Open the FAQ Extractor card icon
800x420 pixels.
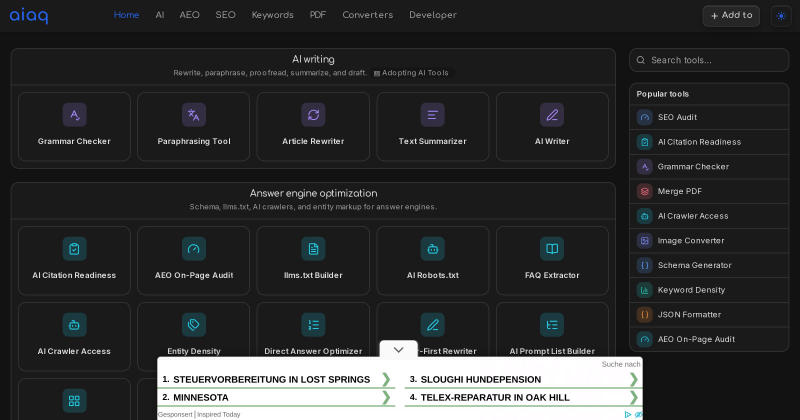click(x=552, y=249)
